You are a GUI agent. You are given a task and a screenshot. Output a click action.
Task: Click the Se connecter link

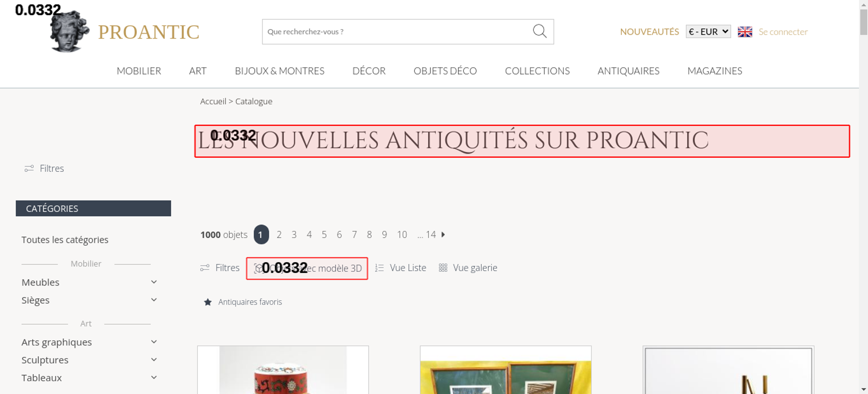783,32
